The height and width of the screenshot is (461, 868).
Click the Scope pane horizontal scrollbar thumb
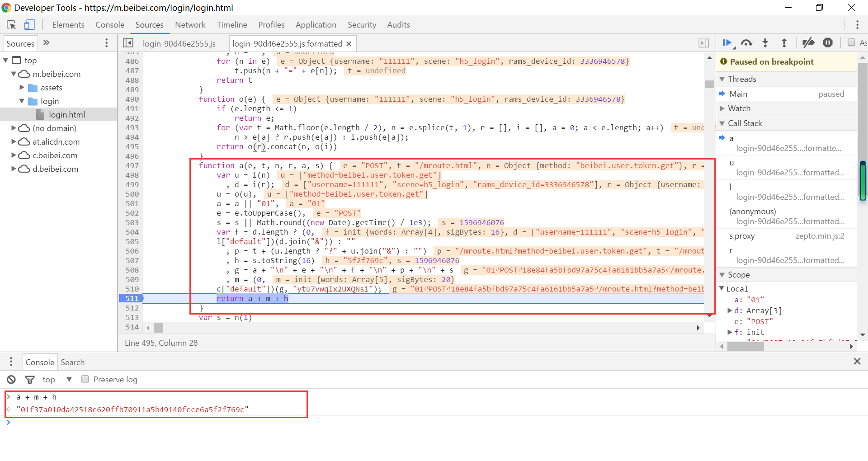(745, 346)
